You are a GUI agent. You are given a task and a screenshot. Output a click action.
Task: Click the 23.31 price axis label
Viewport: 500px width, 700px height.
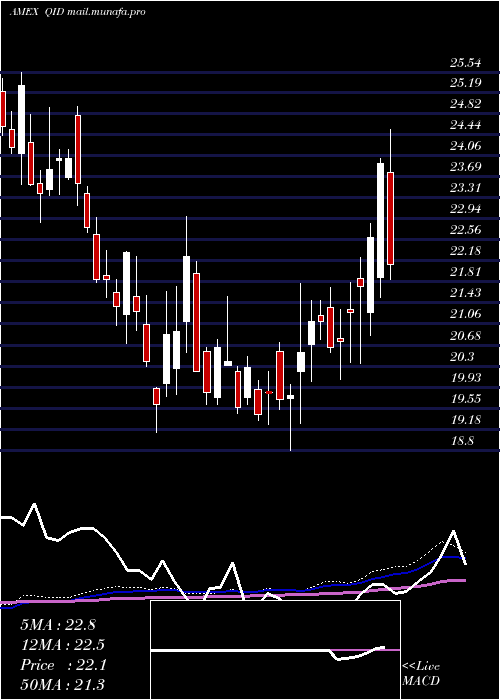(465, 188)
